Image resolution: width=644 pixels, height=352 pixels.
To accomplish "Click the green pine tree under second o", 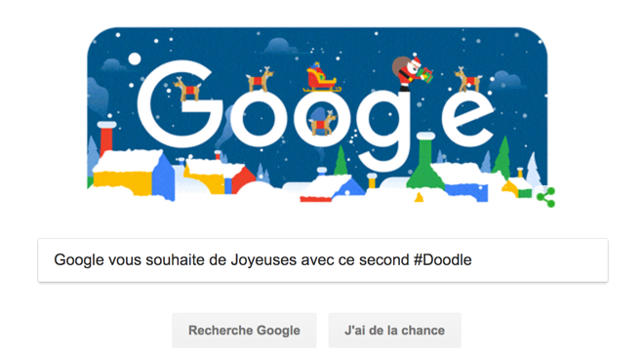I will 341,161.
